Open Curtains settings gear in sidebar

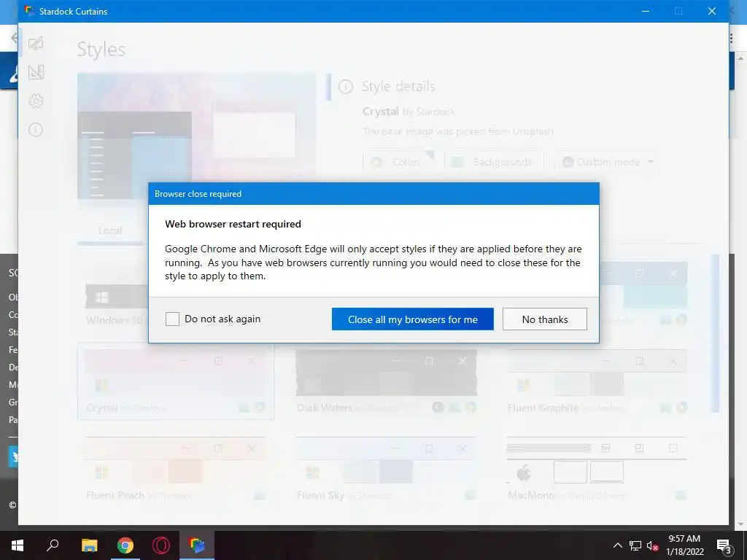click(36, 101)
